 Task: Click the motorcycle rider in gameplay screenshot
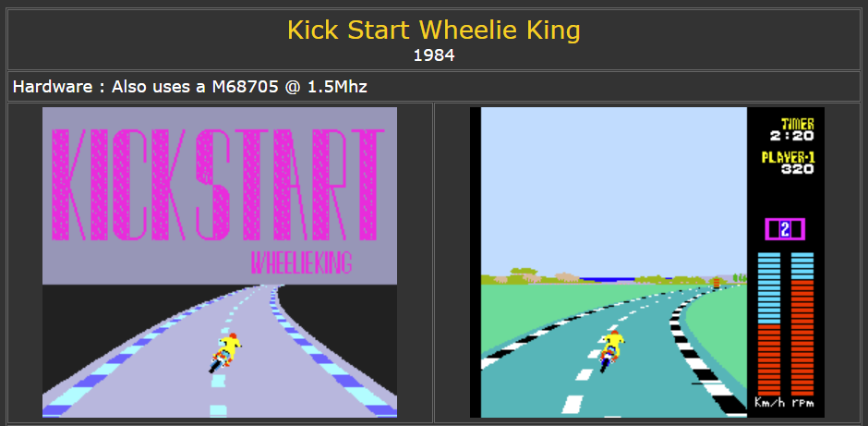click(611, 350)
